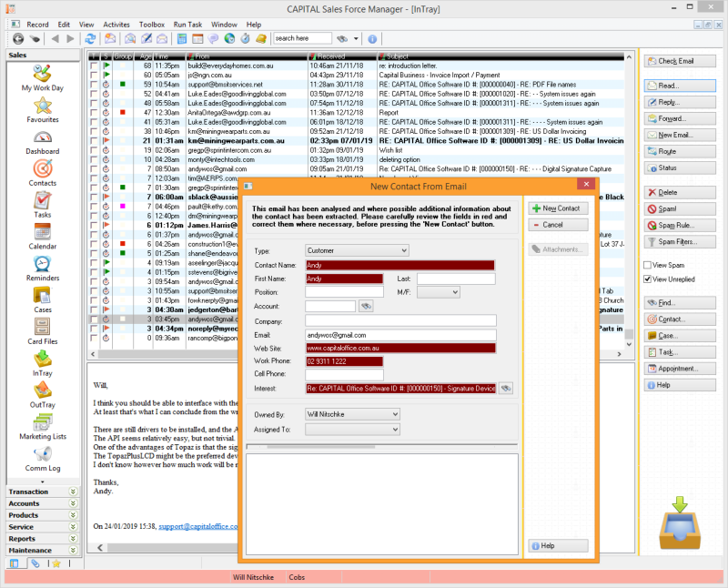Click binoculars search icon in toolbar
This screenshot has height=588, width=728.
click(342, 38)
